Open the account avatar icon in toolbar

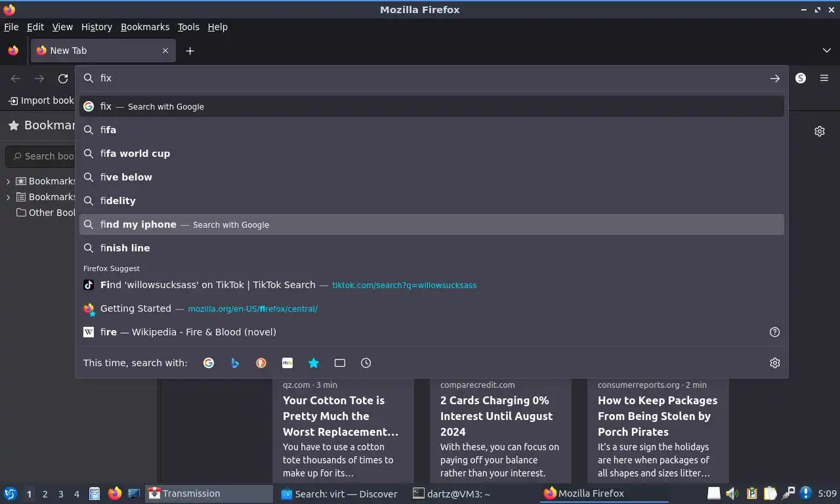801,78
